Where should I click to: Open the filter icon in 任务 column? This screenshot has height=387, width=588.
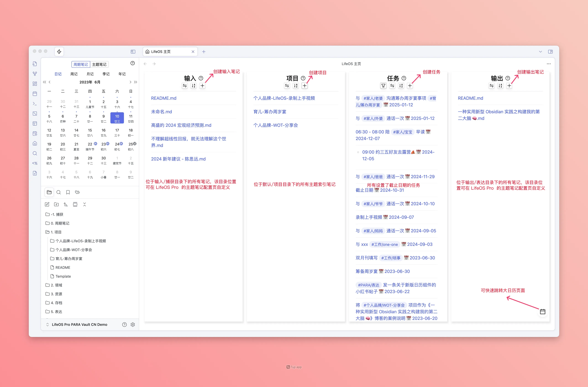383,86
